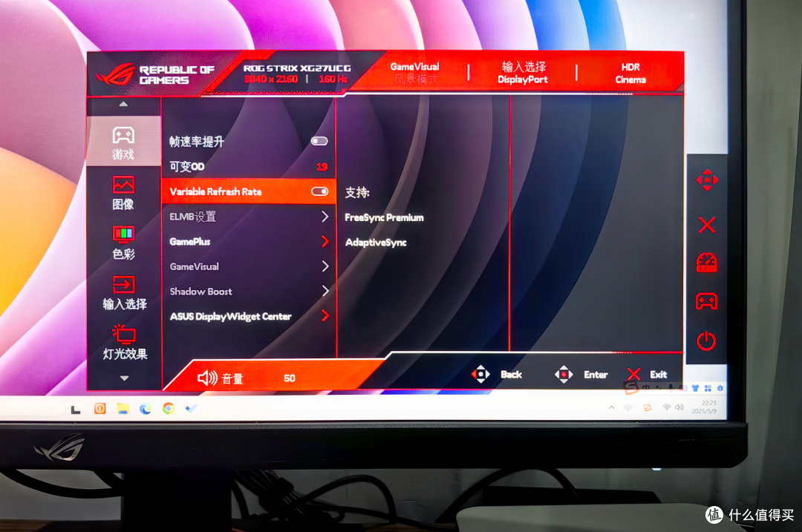Open the 输入选择 input select category

[x=124, y=293]
